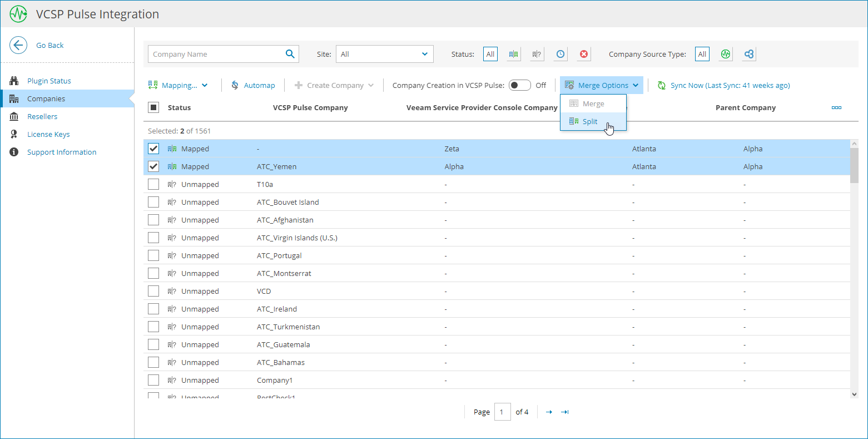Click Unmapped status icon in T10a row

tap(172, 184)
